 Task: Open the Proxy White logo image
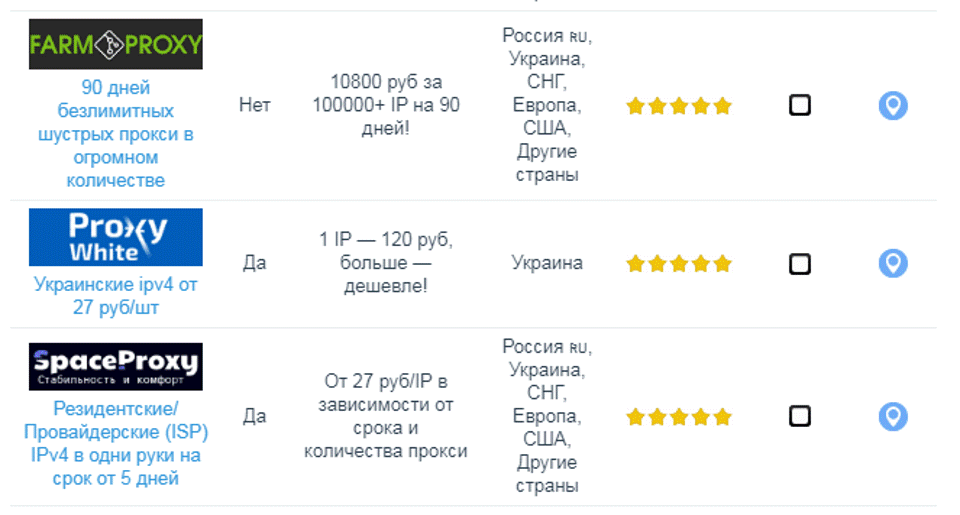coord(116,237)
